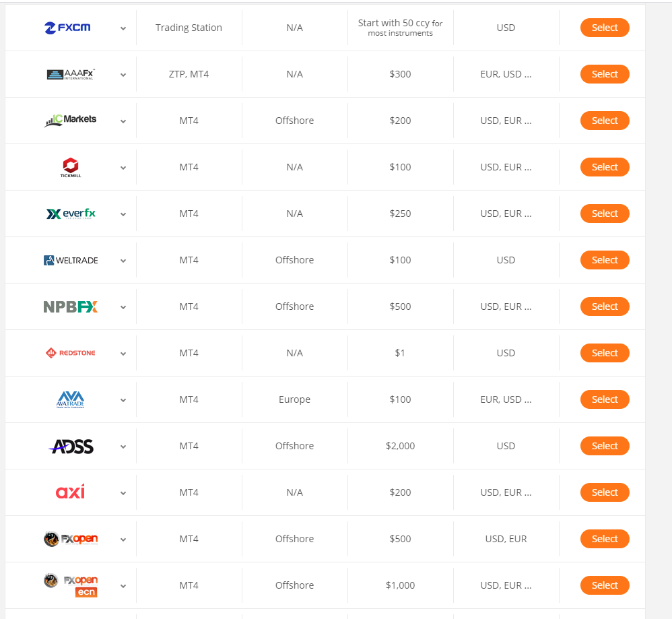Click the AAAFx International logo
672x619 pixels.
71,74
